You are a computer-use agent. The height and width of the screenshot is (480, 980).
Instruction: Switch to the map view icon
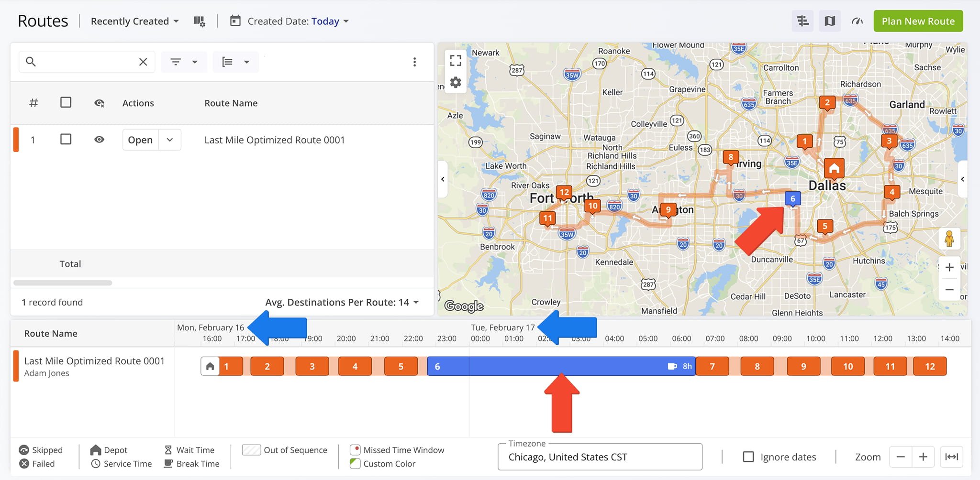coord(830,21)
